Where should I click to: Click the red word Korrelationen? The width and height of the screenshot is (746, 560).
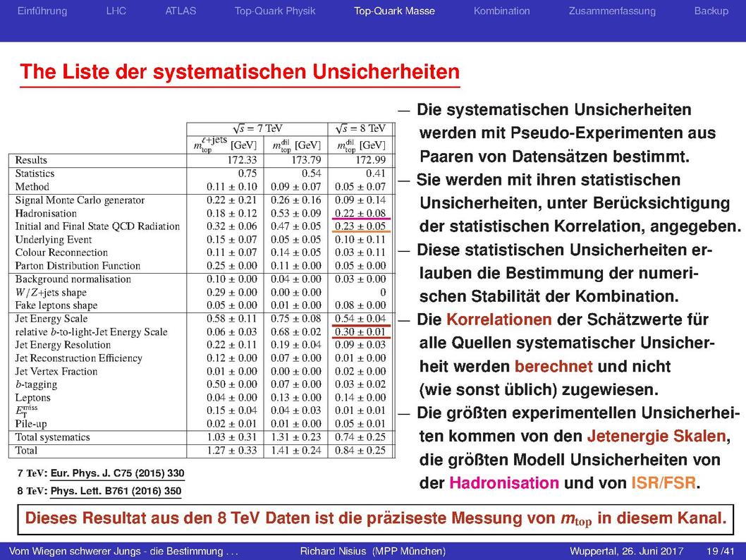(x=499, y=319)
